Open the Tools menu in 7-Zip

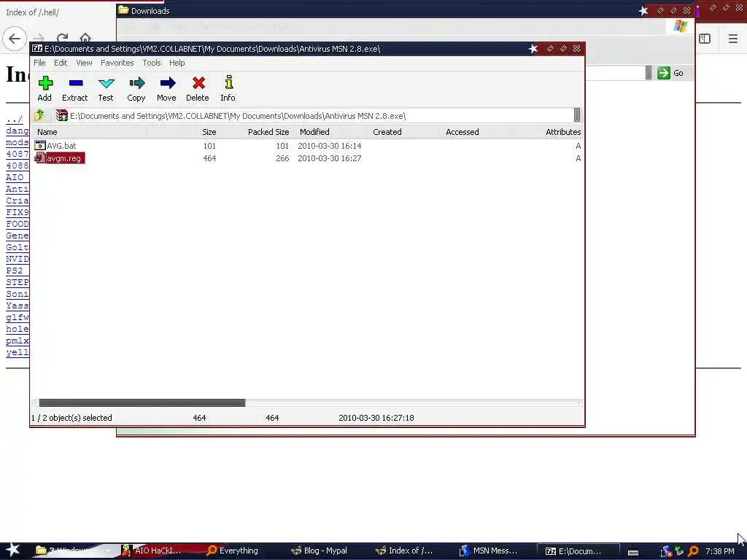(152, 63)
